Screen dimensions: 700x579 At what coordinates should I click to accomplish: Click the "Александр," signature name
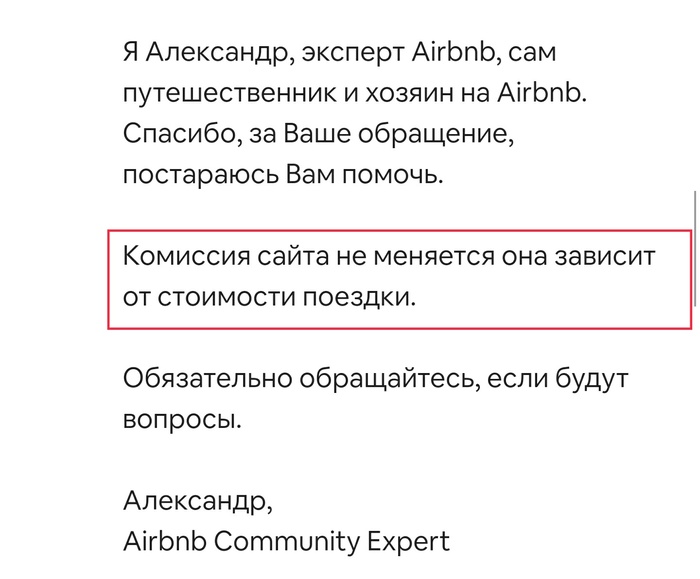197,499
